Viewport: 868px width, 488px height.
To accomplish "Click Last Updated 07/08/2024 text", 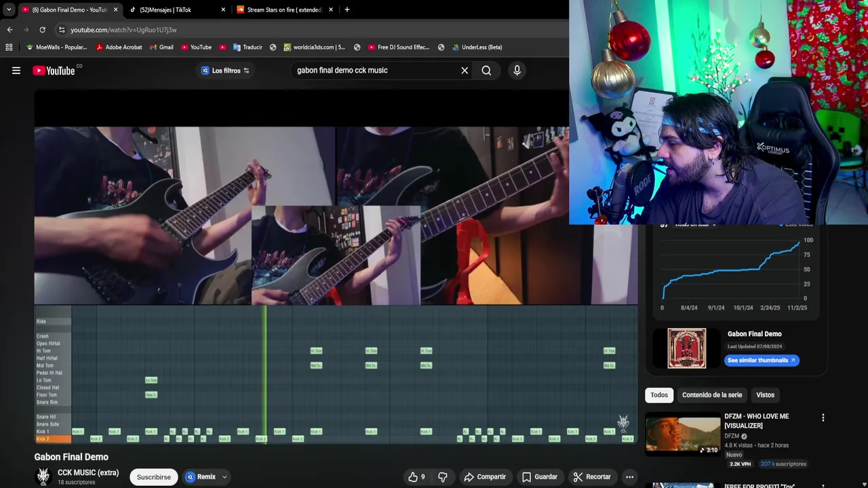I will click(755, 346).
